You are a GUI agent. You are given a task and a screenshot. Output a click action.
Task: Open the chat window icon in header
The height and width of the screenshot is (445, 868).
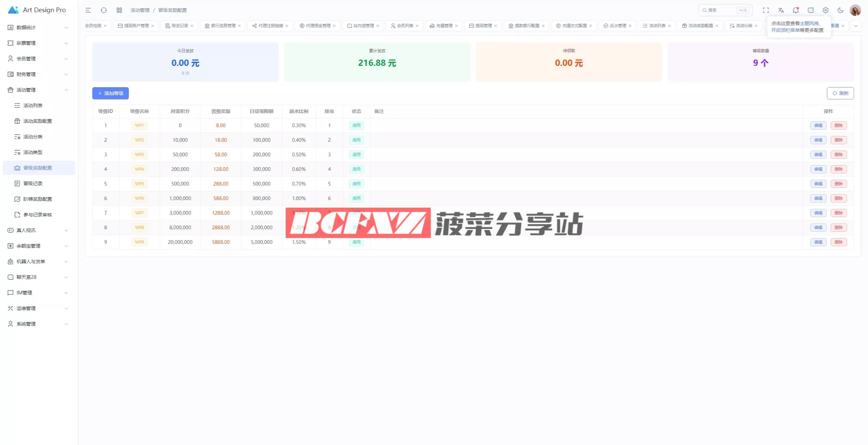click(811, 10)
